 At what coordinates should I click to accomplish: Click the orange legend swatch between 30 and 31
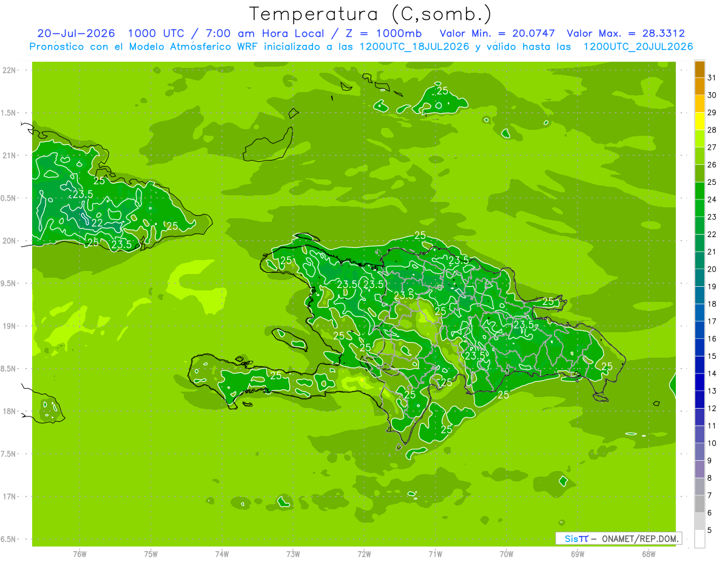point(699,87)
